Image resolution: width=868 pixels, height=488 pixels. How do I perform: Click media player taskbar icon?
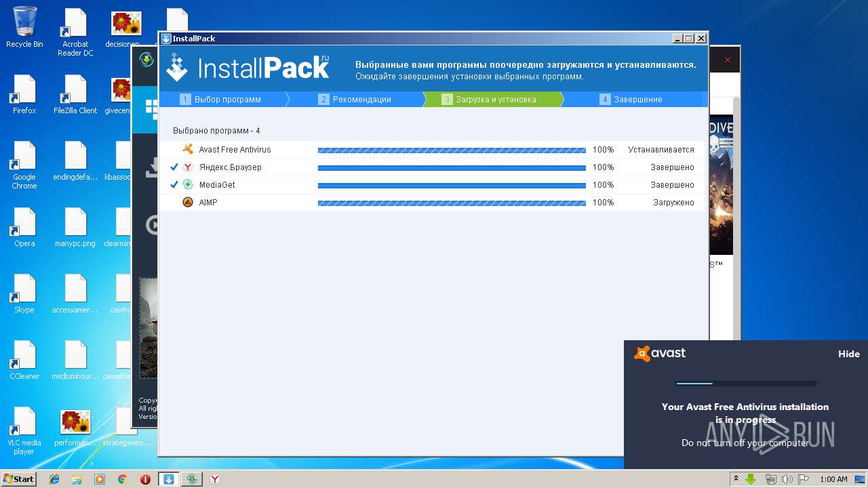100,479
